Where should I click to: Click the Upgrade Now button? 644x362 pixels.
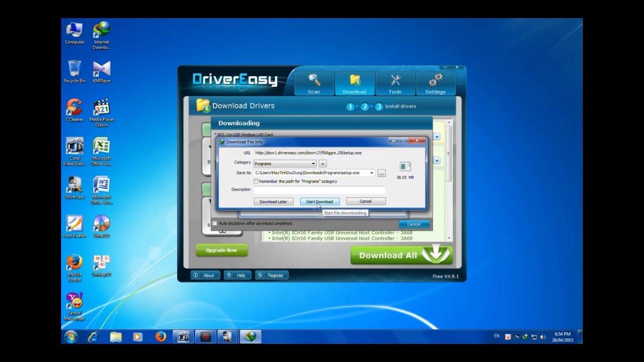221,250
